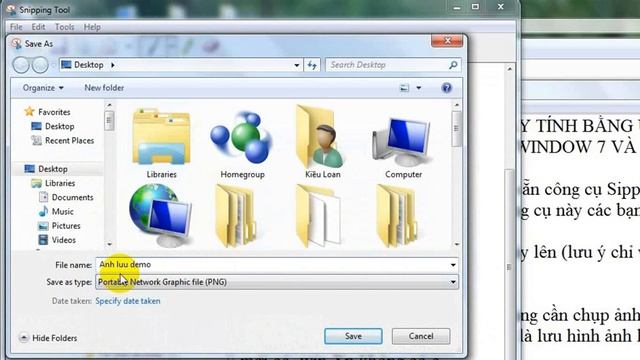
Task: Select the folder icon below Kiều Loan
Action: [x=319, y=216]
